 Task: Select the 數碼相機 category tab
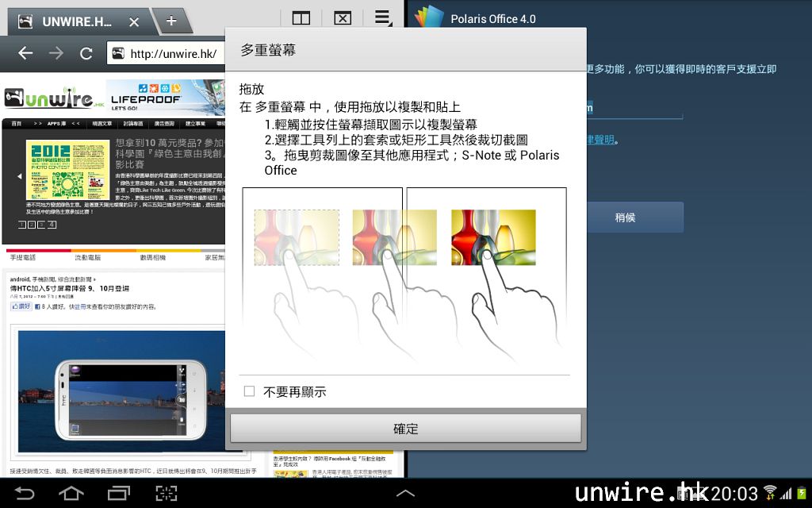(152, 258)
